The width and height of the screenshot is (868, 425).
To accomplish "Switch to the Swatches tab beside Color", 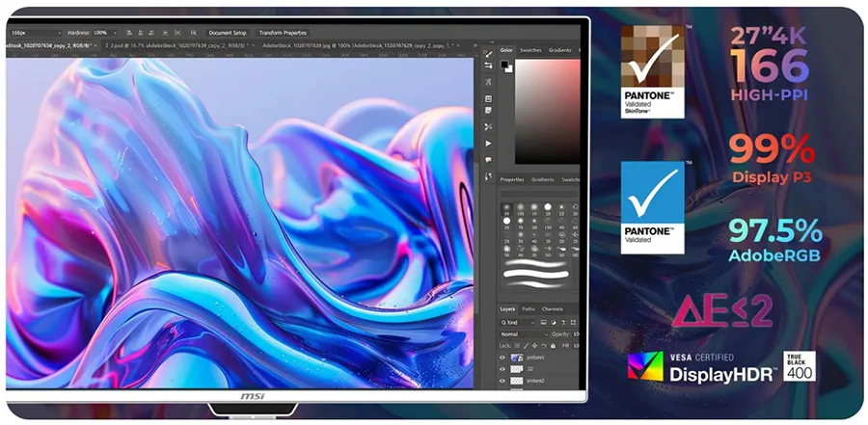I will [x=530, y=50].
